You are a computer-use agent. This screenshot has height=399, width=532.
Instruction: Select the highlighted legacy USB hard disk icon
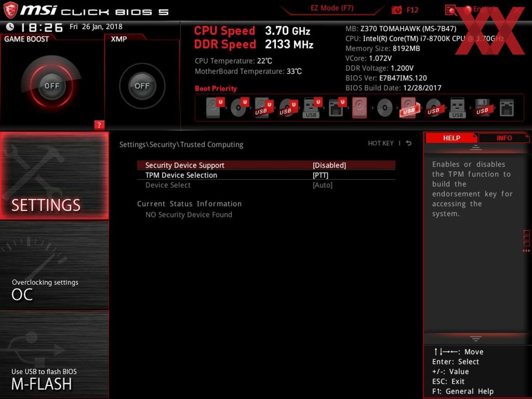tap(409, 108)
